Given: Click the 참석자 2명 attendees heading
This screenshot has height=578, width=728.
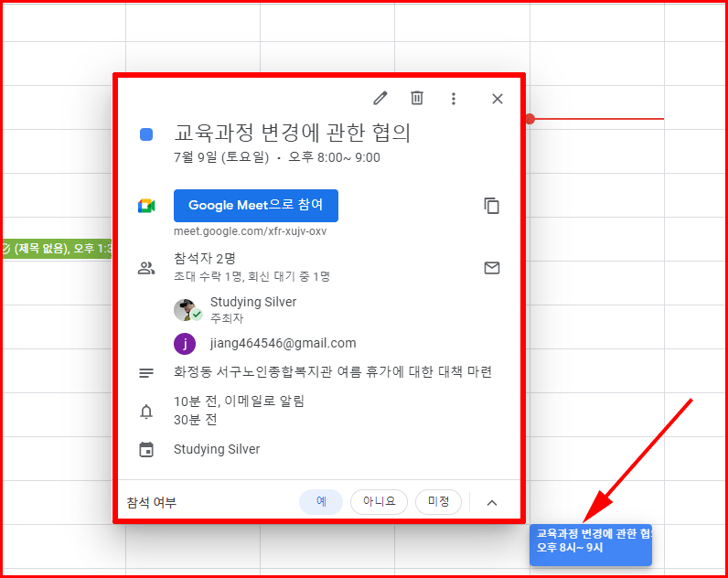Looking at the screenshot, I should (204, 258).
